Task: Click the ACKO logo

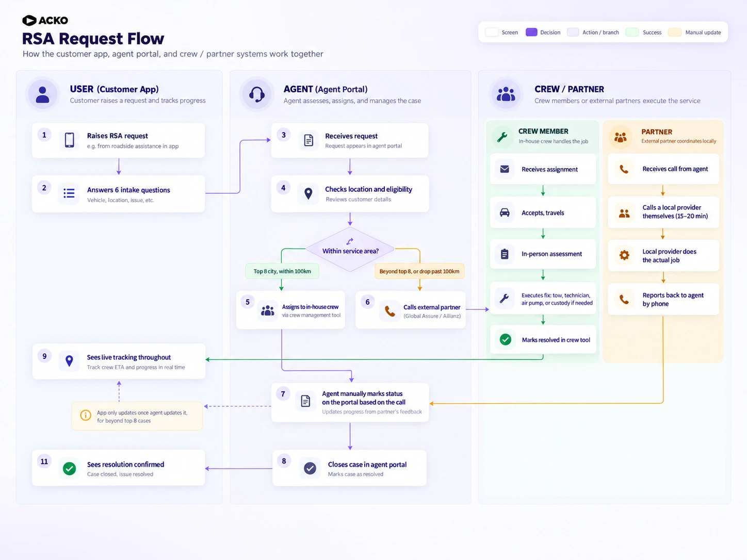Action: pos(45,20)
